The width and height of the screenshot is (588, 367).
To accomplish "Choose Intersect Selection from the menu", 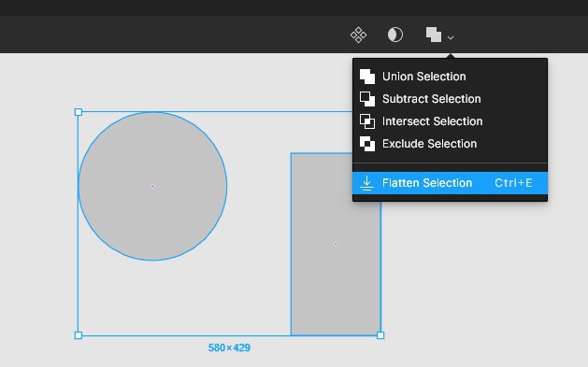I will coord(450,121).
